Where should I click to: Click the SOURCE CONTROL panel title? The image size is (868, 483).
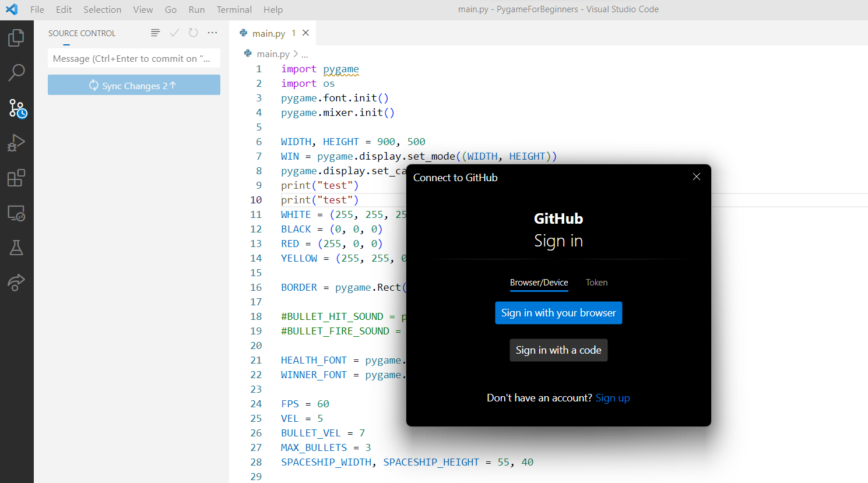click(x=82, y=33)
